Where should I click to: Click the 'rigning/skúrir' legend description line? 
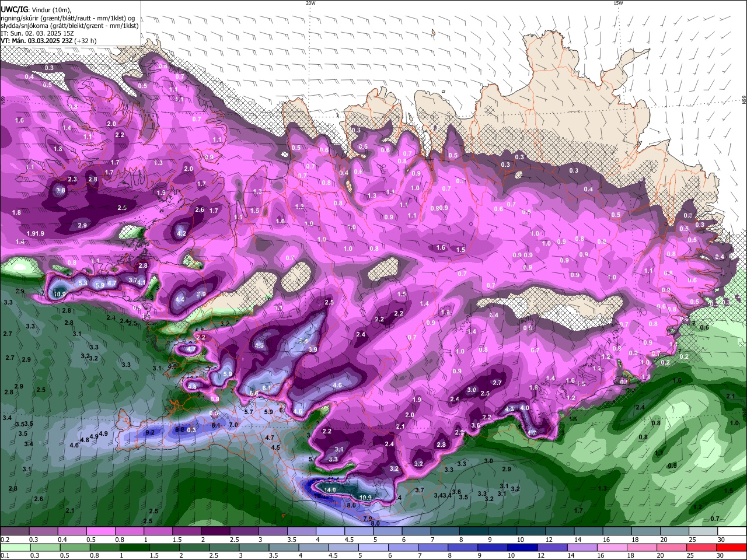pyautogui.click(x=68, y=18)
